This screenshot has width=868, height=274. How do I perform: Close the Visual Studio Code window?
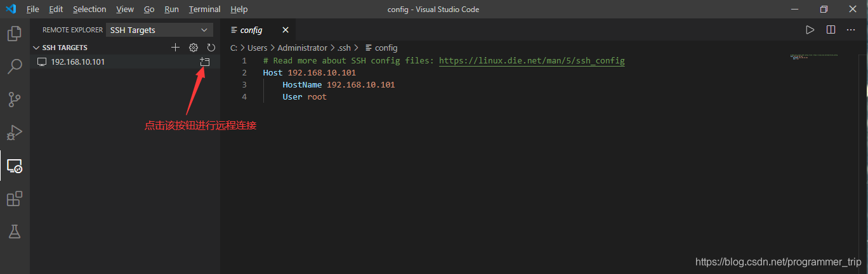(853, 9)
